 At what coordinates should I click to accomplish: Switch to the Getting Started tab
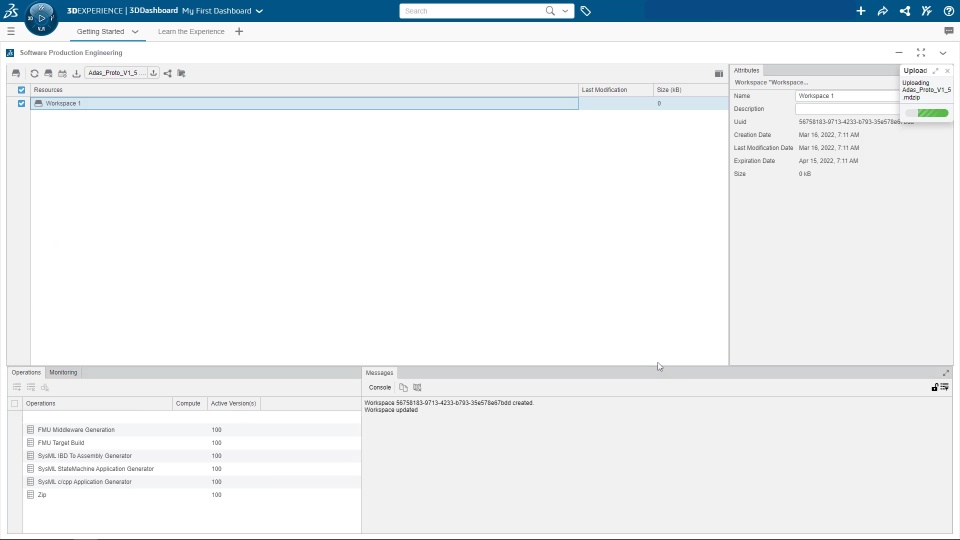[x=100, y=31]
